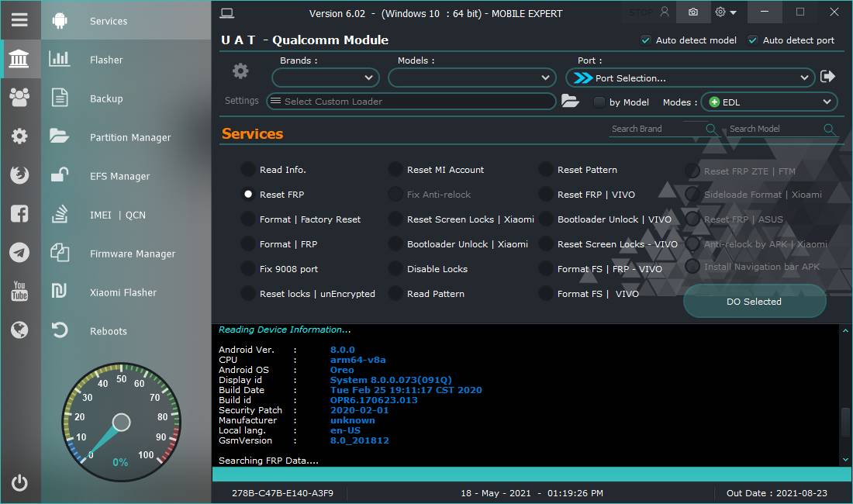Open the Xiaomi Flasher menu item
This screenshot has height=504, width=853.
tap(123, 292)
